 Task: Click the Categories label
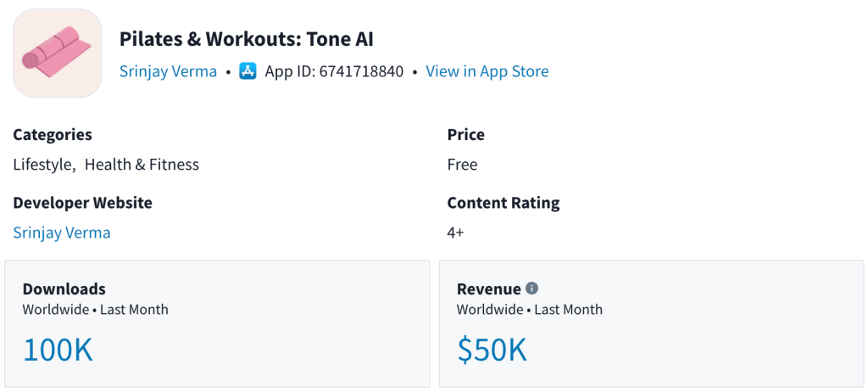click(53, 135)
